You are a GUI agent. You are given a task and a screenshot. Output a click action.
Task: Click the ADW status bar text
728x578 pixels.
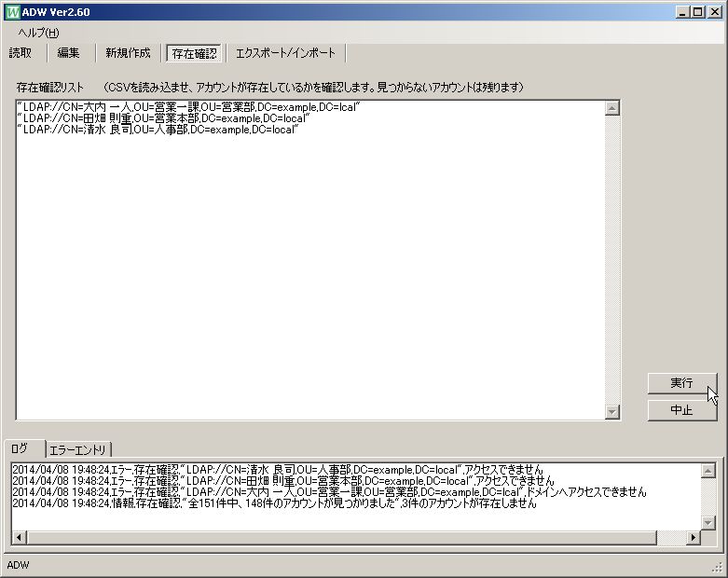[18, 565]
